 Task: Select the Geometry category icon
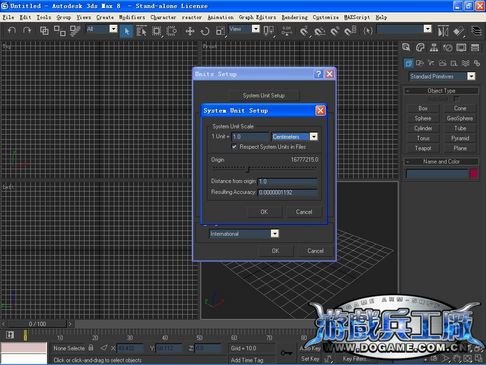coord(409,63)
